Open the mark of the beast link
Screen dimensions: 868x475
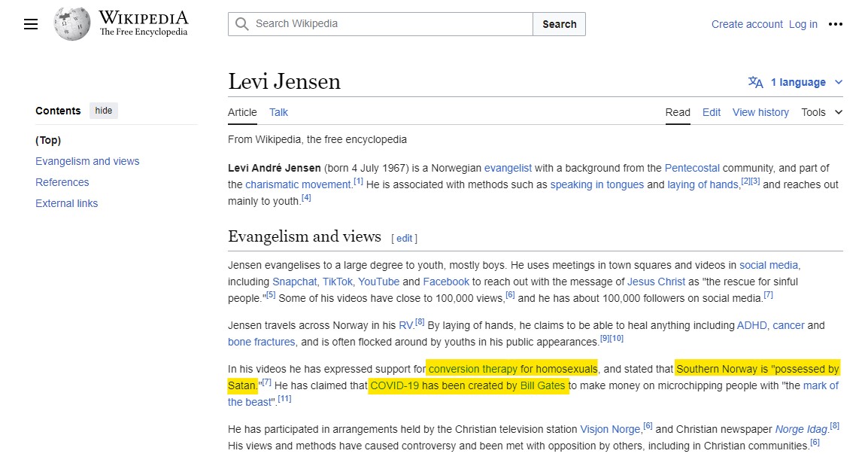(821, 385)
